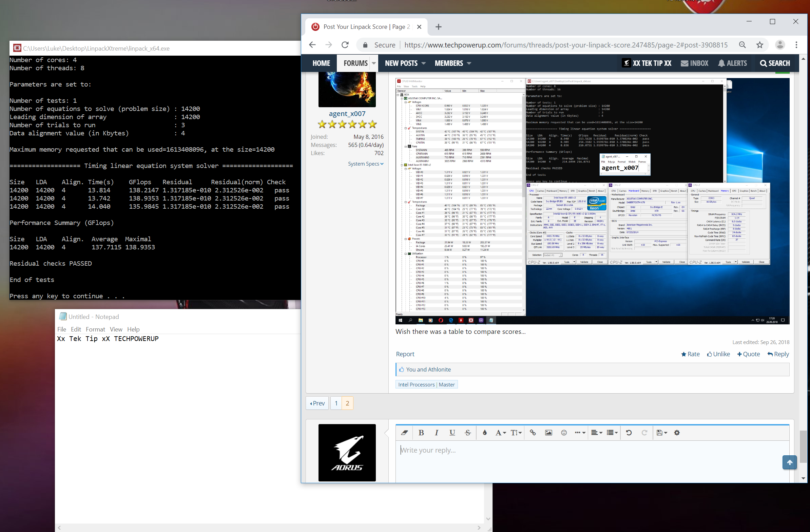Reply to the agent_x007 post
This screenshot has width=810, height=532.
point(778,354)
